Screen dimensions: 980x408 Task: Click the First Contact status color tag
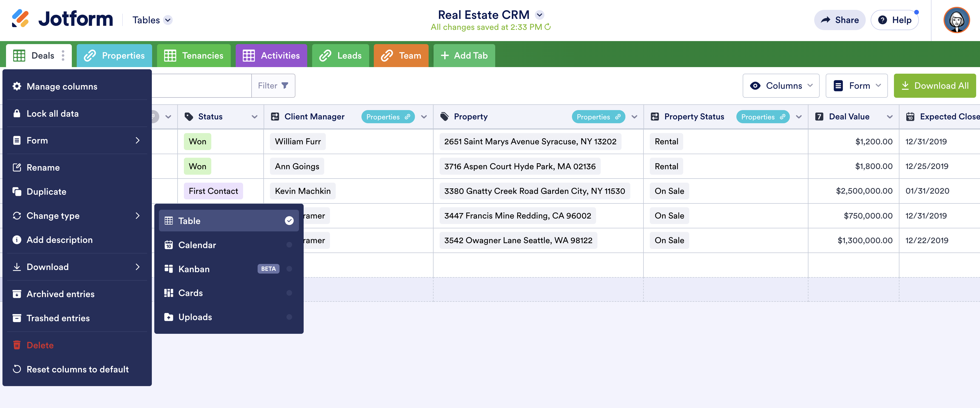[x=213, y=191]
